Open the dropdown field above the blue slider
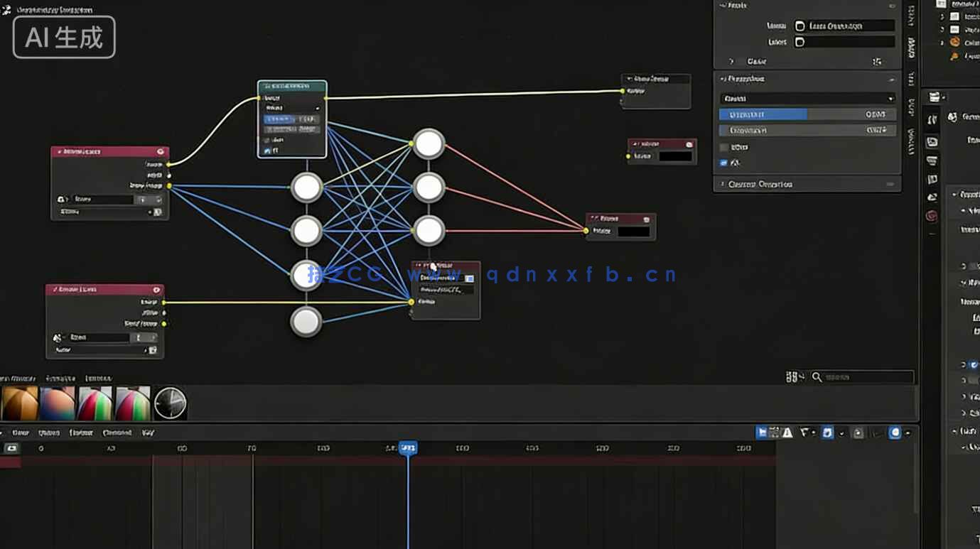The image size is (980, 549). (807, 99)
